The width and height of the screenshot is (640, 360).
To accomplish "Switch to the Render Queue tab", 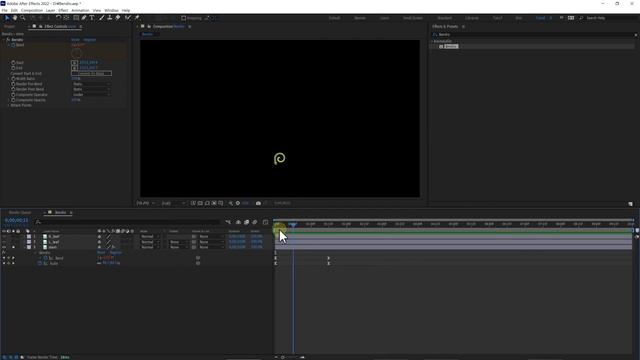I will [x=20, y=213].
